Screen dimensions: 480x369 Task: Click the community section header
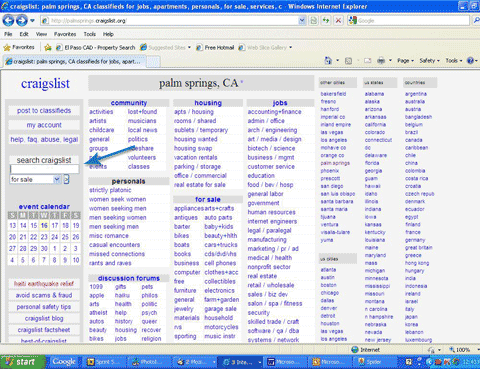click(x=129, y=103)
